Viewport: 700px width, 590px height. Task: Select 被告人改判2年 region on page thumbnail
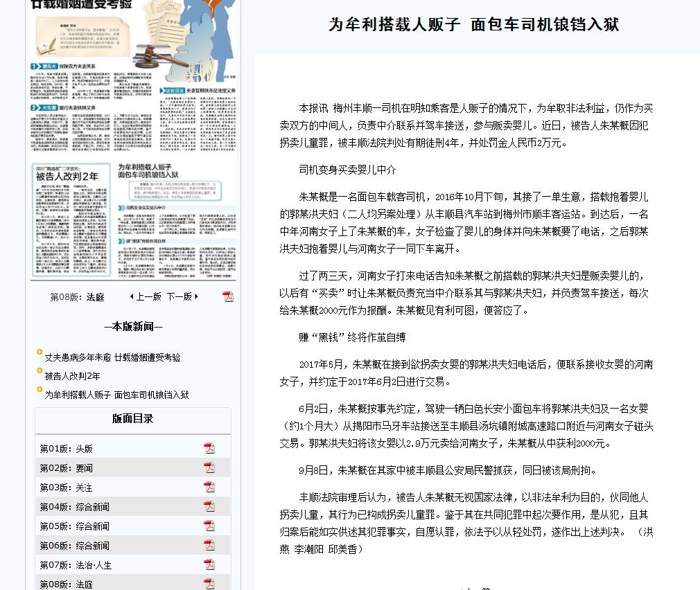[x=71, y=220]
